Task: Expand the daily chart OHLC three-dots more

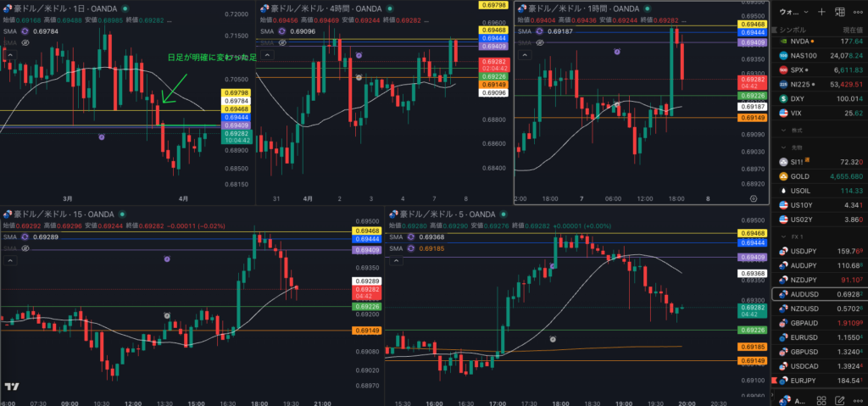Action: 170,20
